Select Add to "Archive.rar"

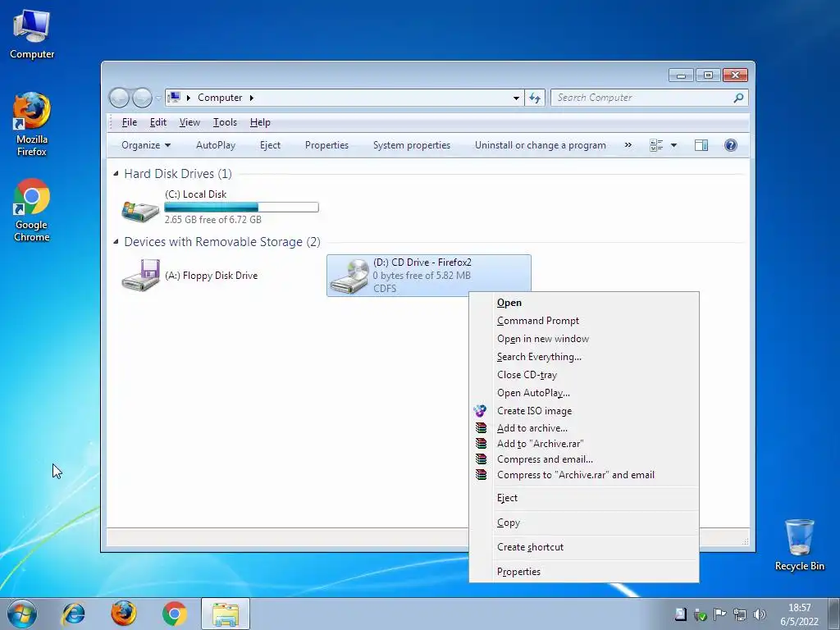click(584, 444)
